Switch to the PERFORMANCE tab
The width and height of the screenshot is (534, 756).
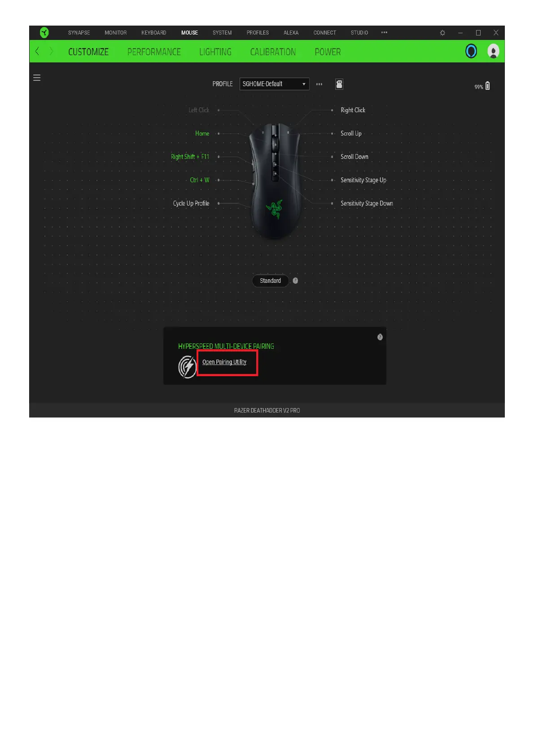[x=154, y=52]
